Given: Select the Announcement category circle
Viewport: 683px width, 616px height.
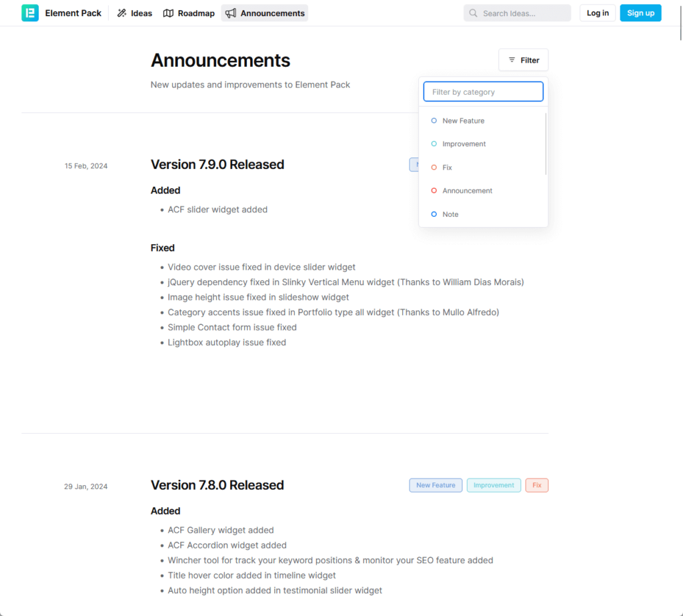Looking at the screenshot, I should tap(434, 190).
